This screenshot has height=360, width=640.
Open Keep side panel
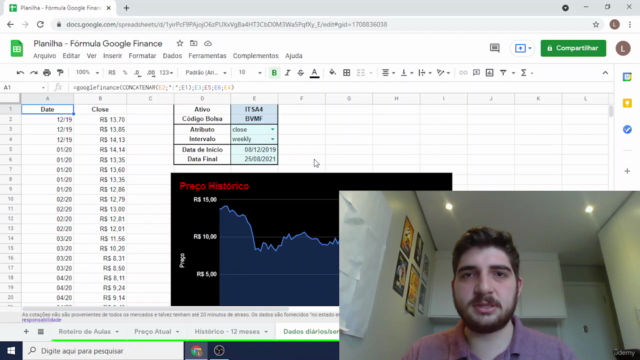pos(627,103)
